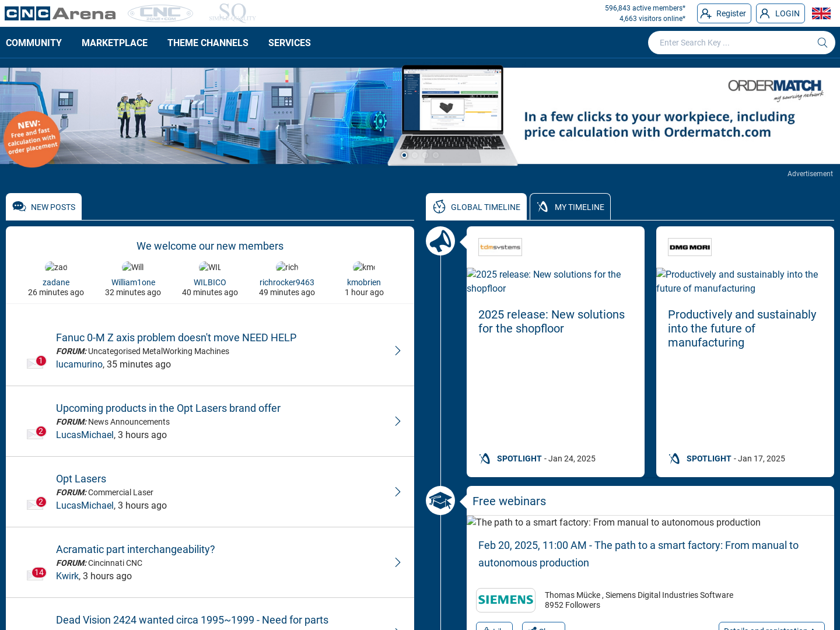Open the MARKETPLACE menu
Viewport: 840px width, 630px height.
click(114, 43)
